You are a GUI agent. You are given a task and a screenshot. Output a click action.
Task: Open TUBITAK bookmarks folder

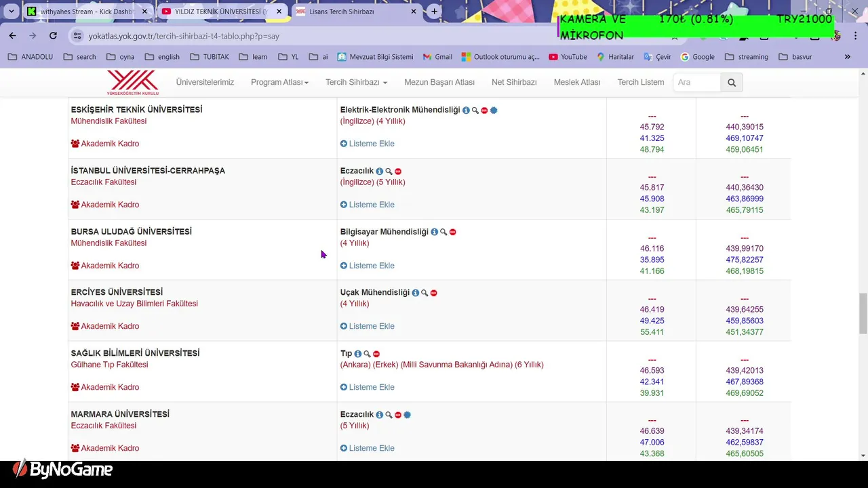210,57
